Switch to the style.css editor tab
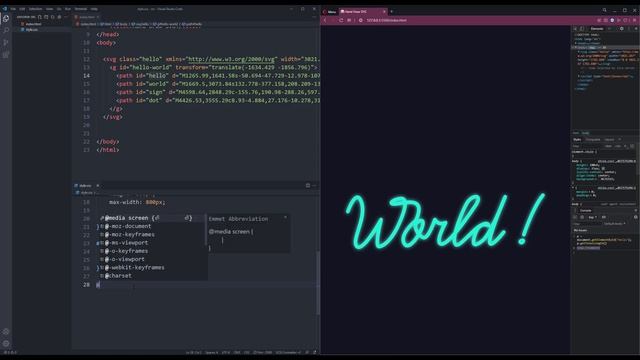640x360 pixels. coord(85,186)
